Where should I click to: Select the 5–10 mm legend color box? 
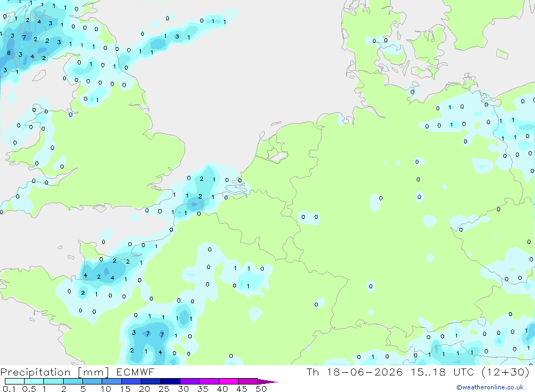click(93, 381)
